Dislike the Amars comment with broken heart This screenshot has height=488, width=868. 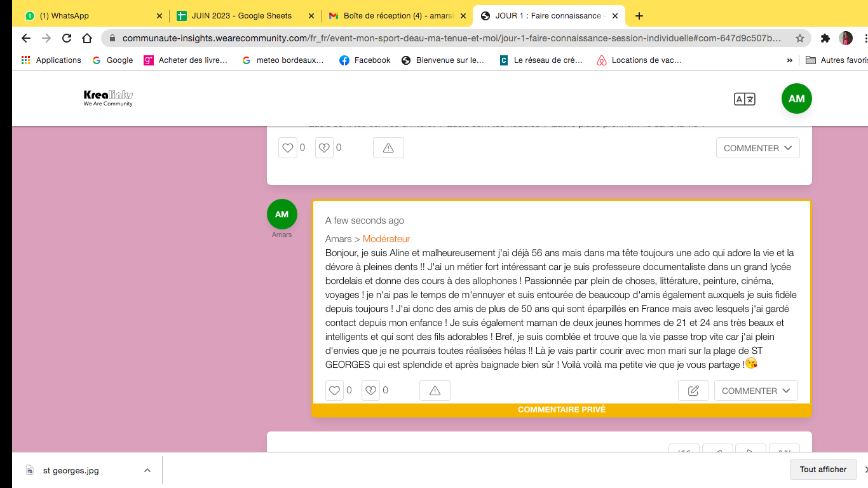click(370, 391)
